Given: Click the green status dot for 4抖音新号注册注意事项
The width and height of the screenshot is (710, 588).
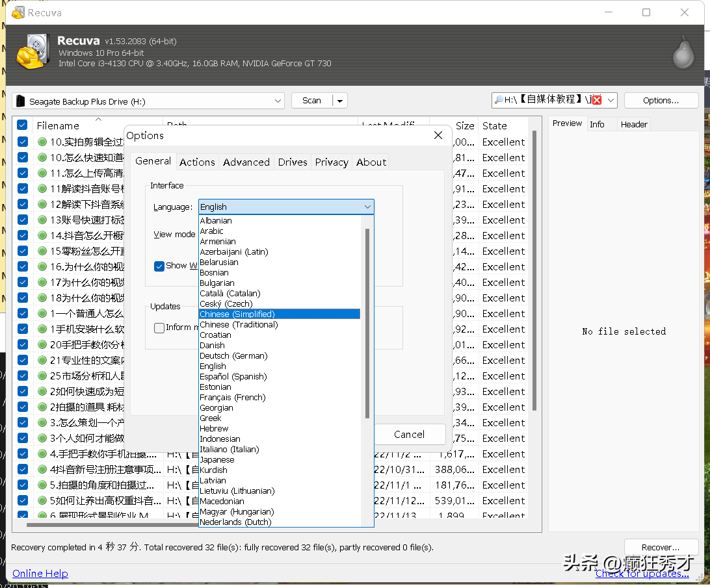Looking at the screenshot, I should [42, 469].
